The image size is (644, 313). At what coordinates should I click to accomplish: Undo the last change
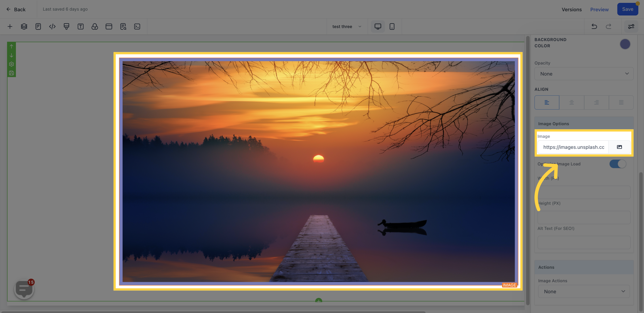[x=594, y=27]
